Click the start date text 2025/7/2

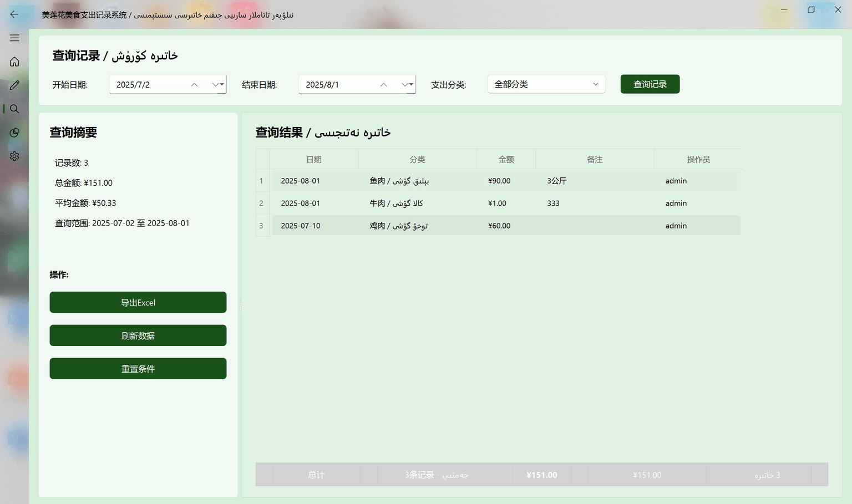(x=133, y=85)
